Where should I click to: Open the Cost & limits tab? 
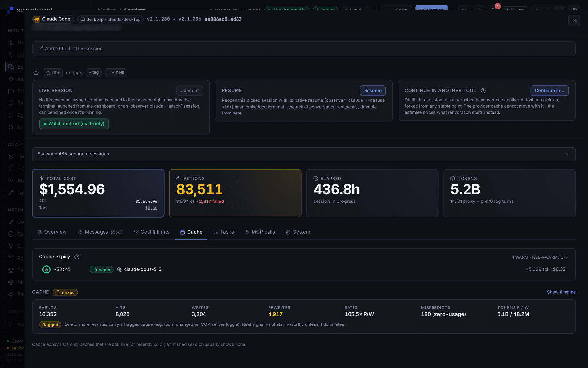click(152, 232)
